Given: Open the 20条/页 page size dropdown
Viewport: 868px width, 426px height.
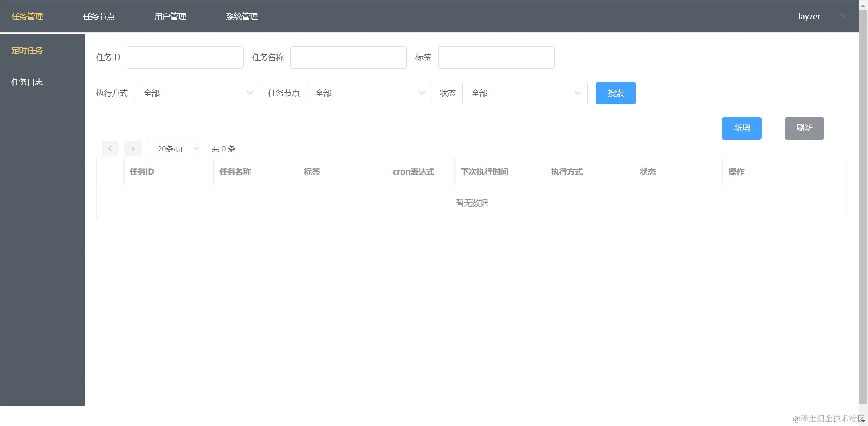Looking at the screenshot, I should 175,148.
